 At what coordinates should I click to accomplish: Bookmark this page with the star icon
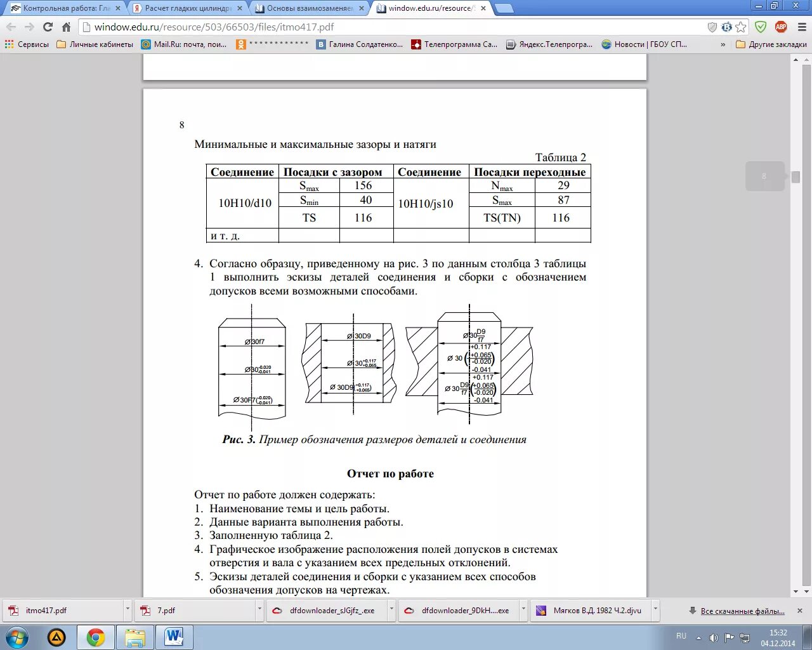click(741, 27)
